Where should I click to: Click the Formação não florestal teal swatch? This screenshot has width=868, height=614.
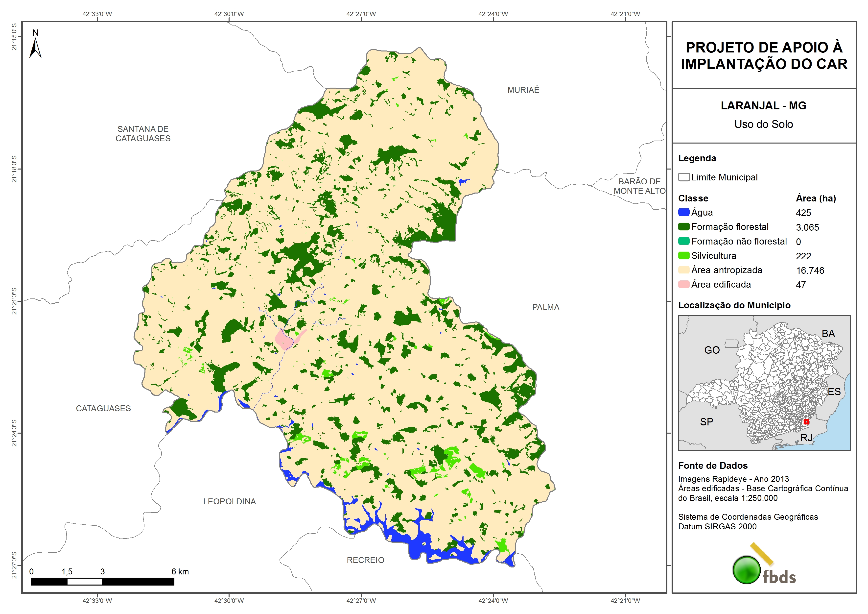tap(683, 241)
